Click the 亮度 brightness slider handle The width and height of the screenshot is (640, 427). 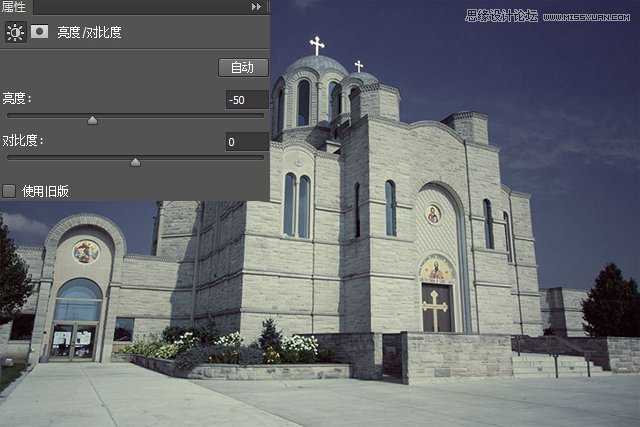tap(93, 120)
